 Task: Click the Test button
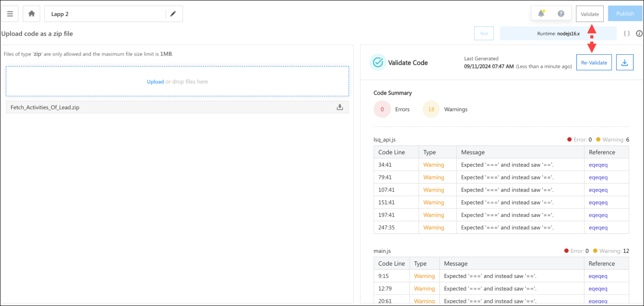[x=484, y=33]
